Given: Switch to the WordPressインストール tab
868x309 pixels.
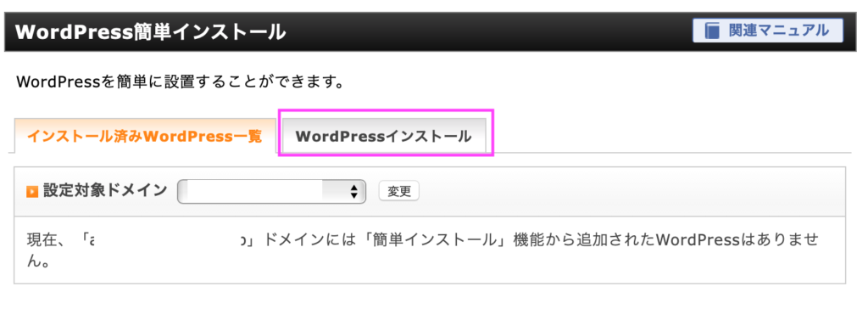Looking at the screenshot, I should [x=384, y=136].
